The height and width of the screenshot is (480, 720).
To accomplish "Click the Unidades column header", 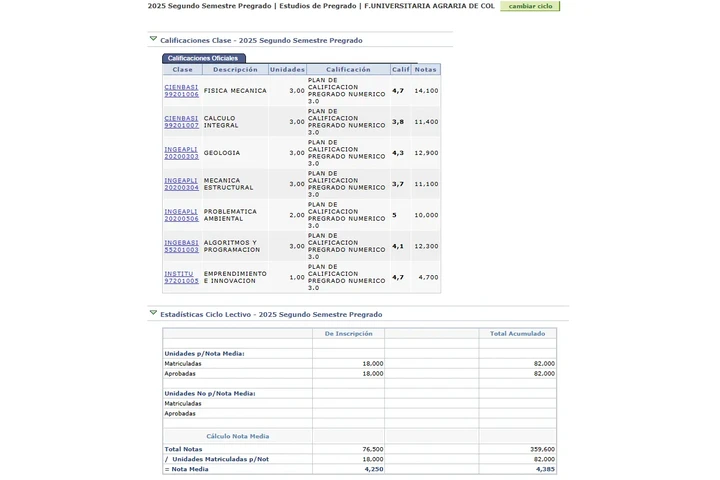I will click(x=287, y=70).
